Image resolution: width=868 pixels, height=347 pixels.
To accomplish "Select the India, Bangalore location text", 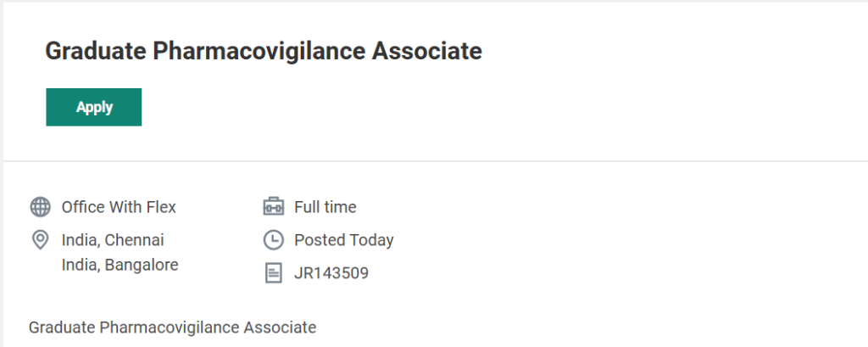I will pos(120,265).
